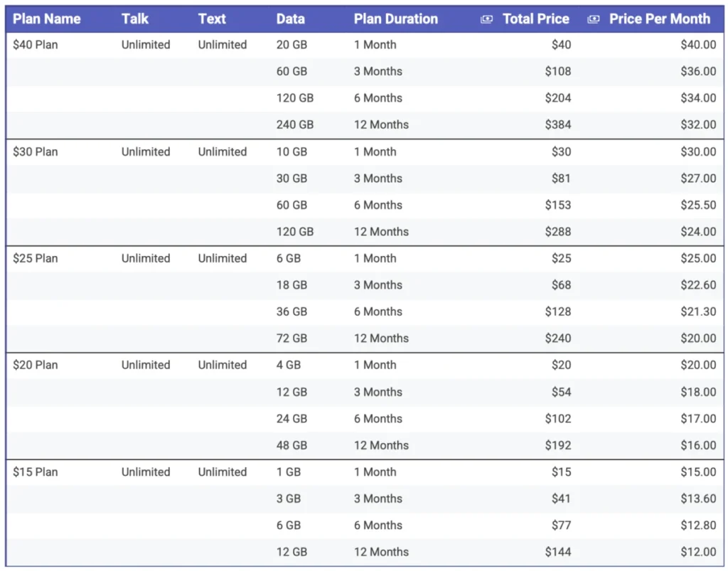Select the 72 GB data cell
The width and height of the screenshot is (728, 571).
click(x=291, y=338)
